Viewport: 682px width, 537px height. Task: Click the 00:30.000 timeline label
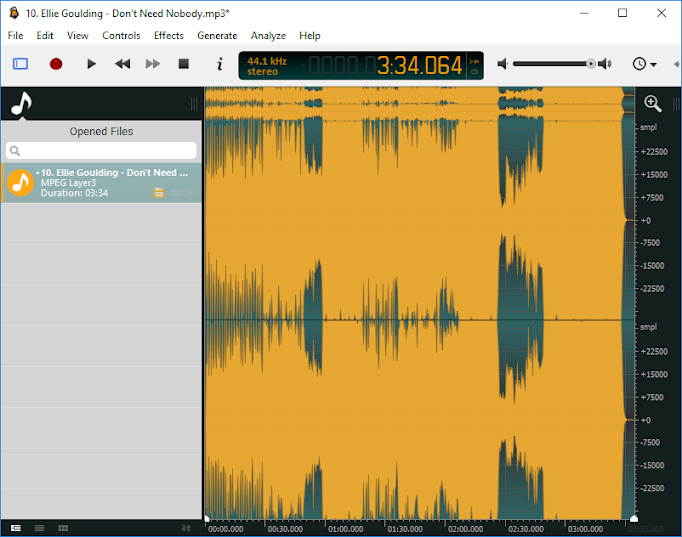pyautogui.click(x=285, y=529)
